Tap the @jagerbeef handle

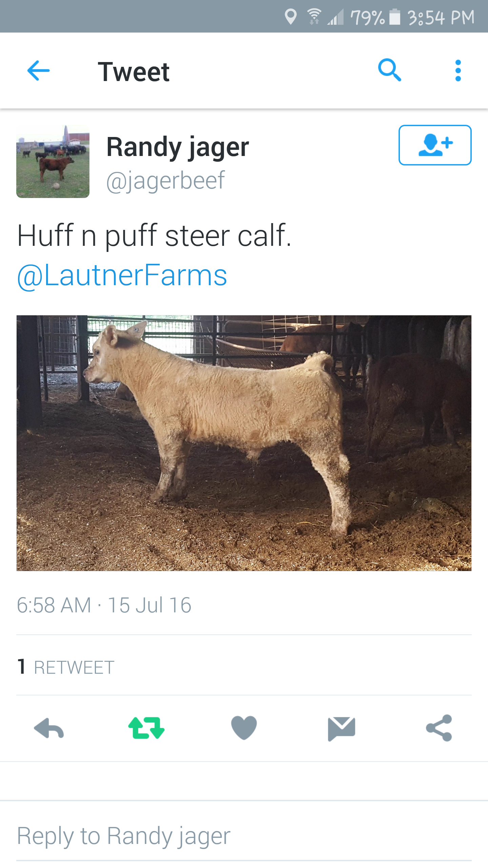(165, 180)
